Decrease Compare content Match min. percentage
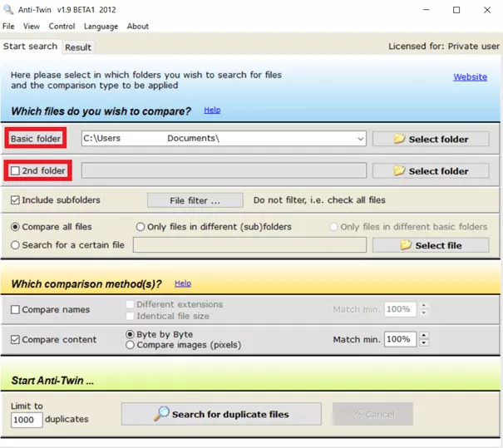This screenshot has width=503, height=448. pyautogui.click(x=424, y=342)
